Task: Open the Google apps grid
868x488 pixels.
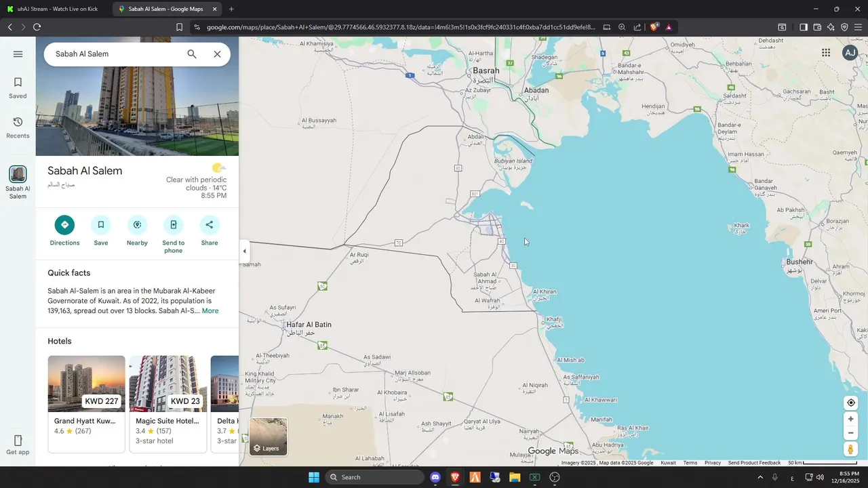Action: [x=826, y=53]
